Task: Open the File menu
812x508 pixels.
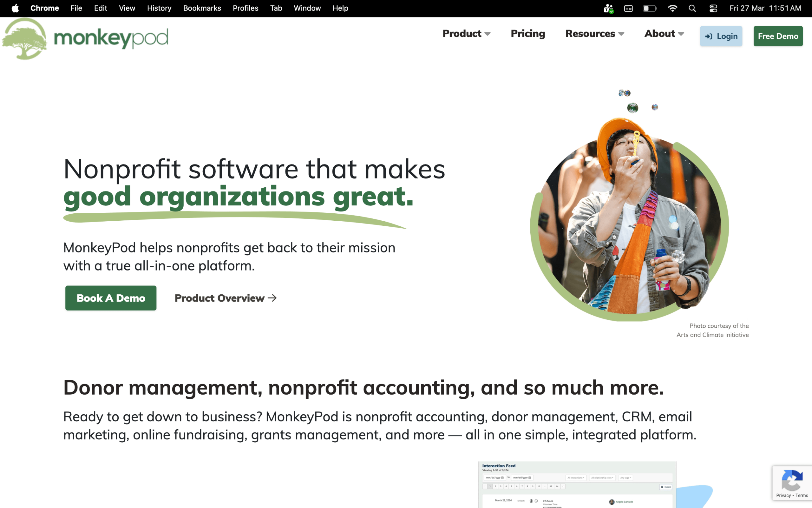Action: tap(76, 8)
